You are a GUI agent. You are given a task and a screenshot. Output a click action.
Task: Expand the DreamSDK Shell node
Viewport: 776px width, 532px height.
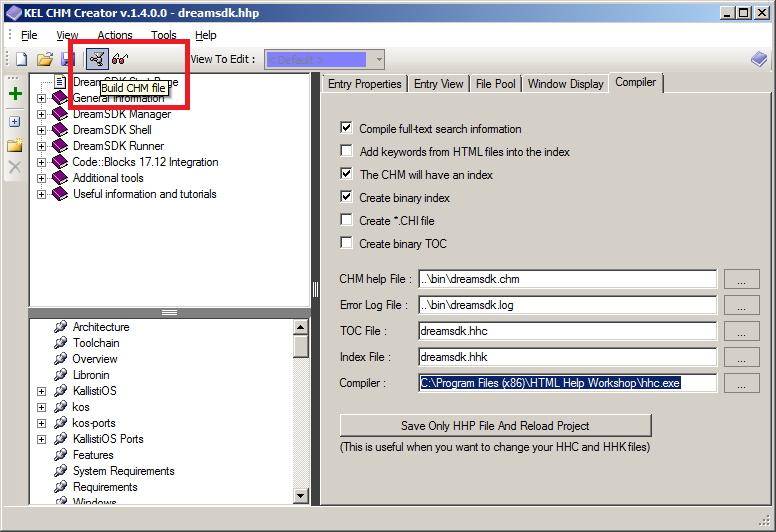click(42, 131)
